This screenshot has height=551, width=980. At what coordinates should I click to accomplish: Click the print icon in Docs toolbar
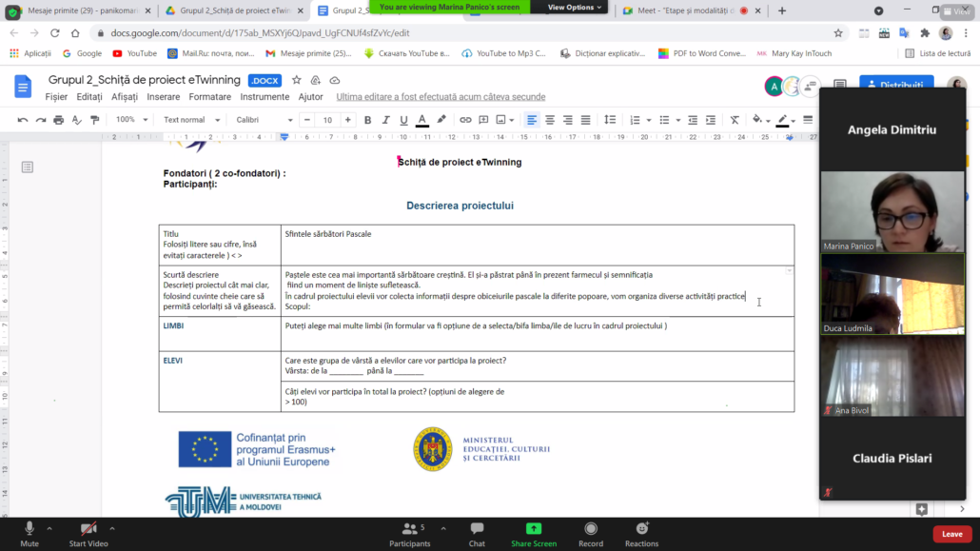pos(59,120)
